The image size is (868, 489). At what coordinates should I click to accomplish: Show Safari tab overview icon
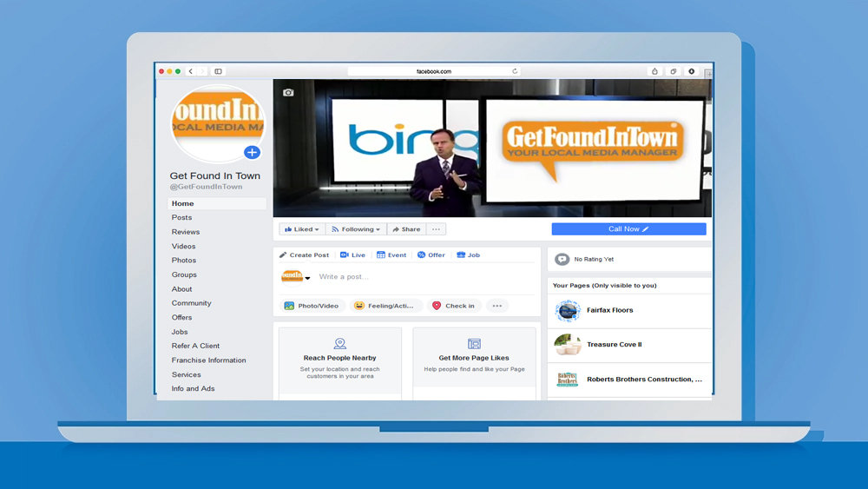click(x=674, y=71)
